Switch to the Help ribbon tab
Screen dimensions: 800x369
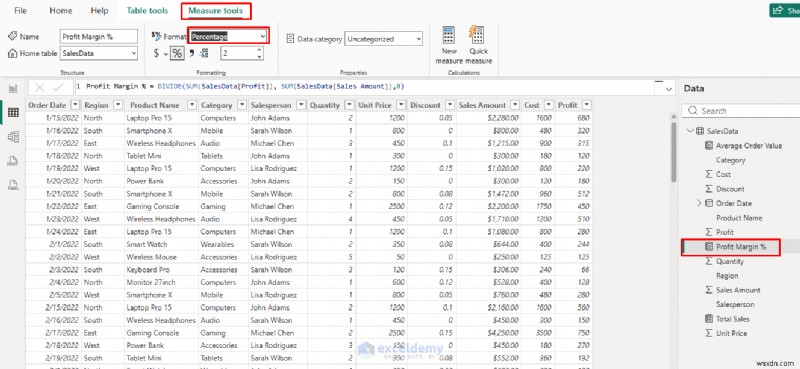pos(99,11)
